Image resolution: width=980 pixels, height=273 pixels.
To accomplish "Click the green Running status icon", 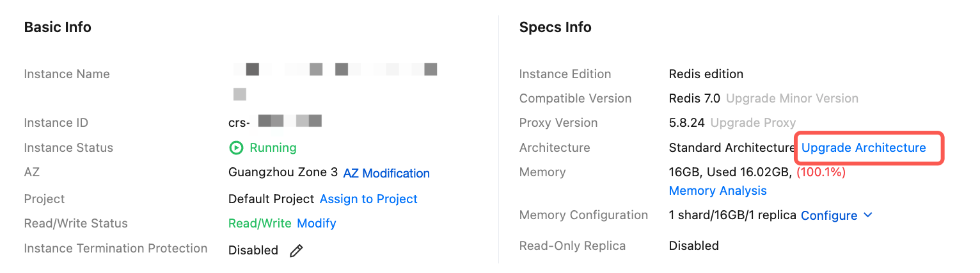I will 236,148.
